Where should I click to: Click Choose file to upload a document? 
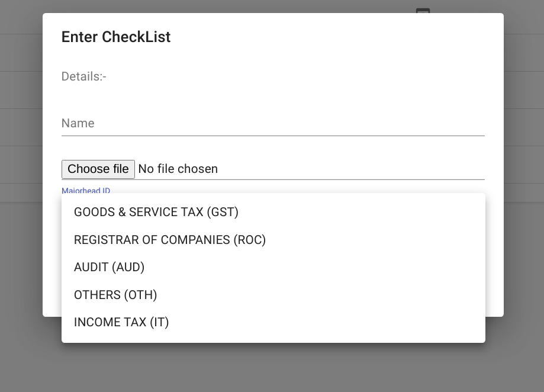[98, 169]
